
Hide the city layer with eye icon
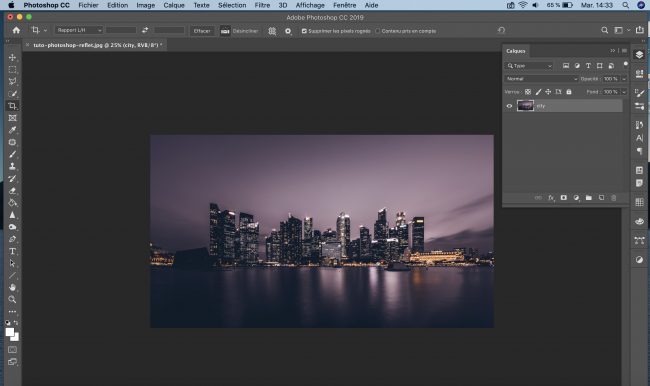tap(509, 106)
